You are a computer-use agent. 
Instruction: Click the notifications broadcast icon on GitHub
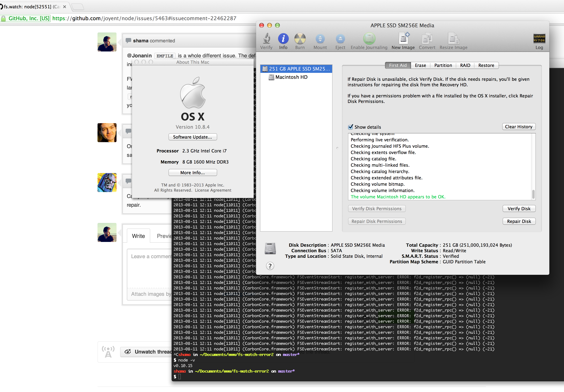[x=108, y=352]
